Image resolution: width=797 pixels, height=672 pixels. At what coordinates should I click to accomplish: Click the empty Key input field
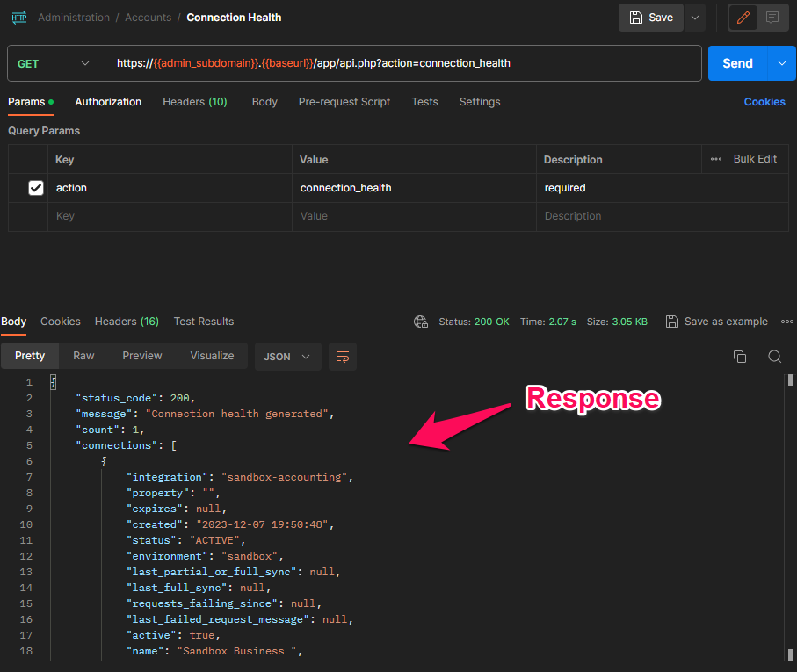[170, 216]
